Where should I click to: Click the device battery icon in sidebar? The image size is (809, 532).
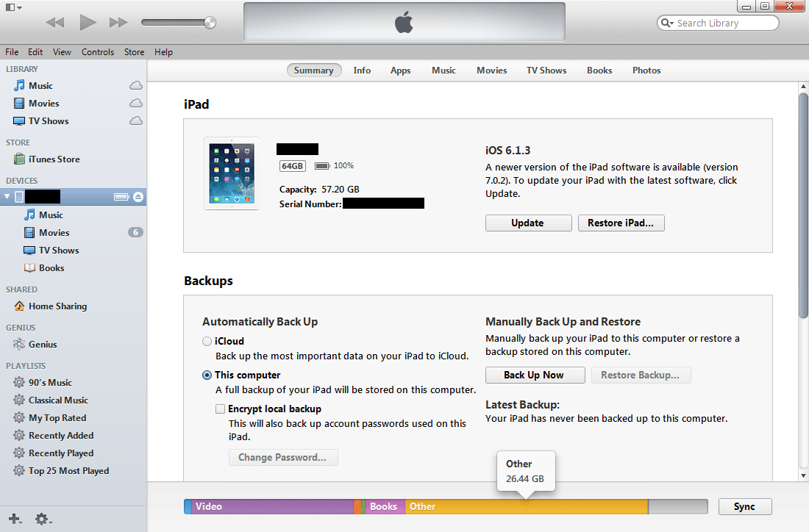click(x=122, y=196)
